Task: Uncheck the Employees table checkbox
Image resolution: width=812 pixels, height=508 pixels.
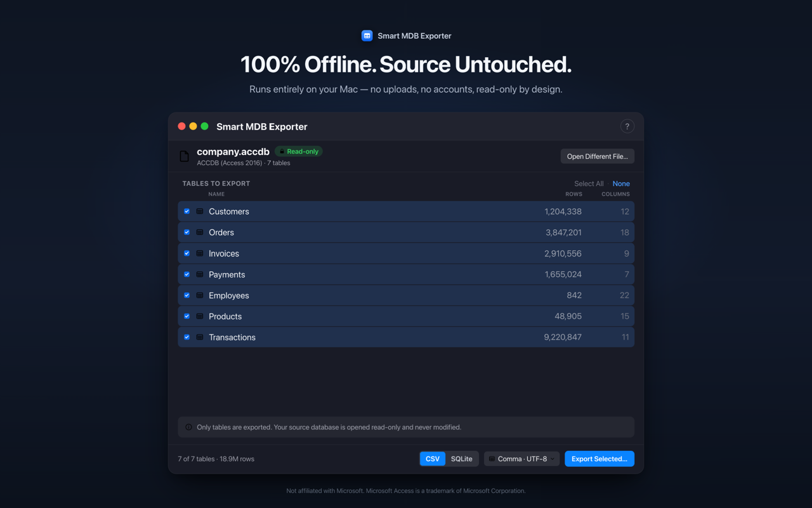Action: tap(187, 295)
